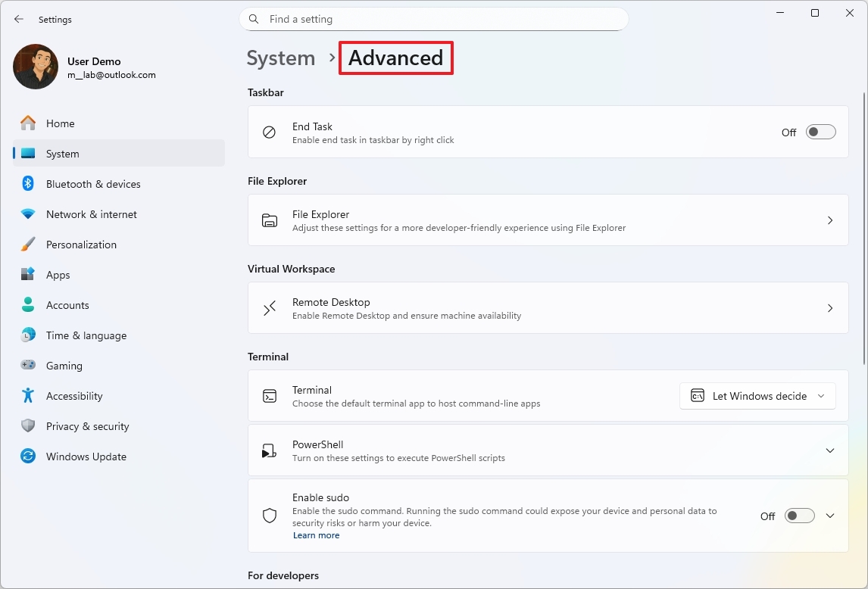Click the Bluetooth & devices icon

point(28,184)
